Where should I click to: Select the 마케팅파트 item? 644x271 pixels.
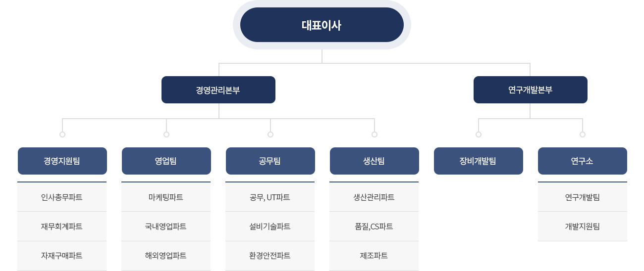166,197
